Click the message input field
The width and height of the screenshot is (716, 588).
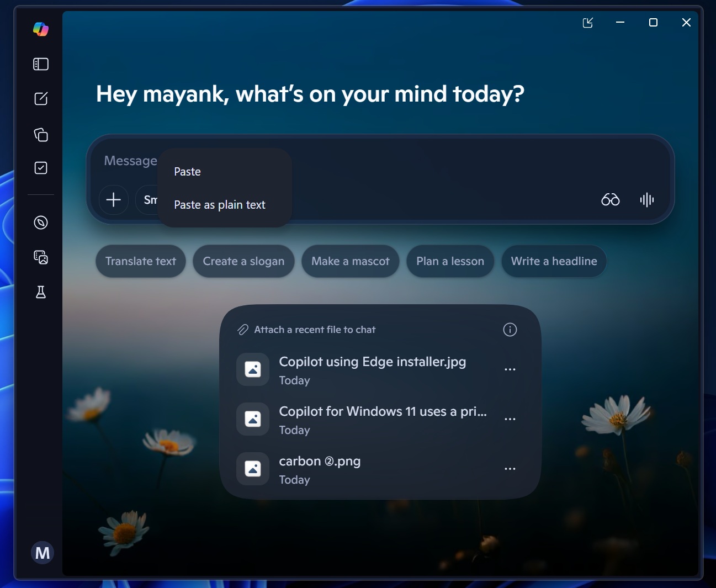tap(386, 161)
